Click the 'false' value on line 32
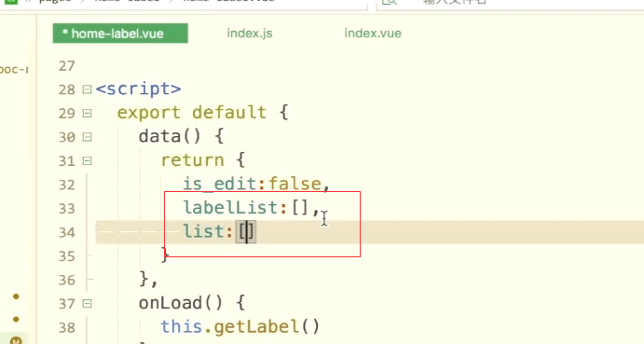This screenshot has height=344, width=644. click(295, 184)
